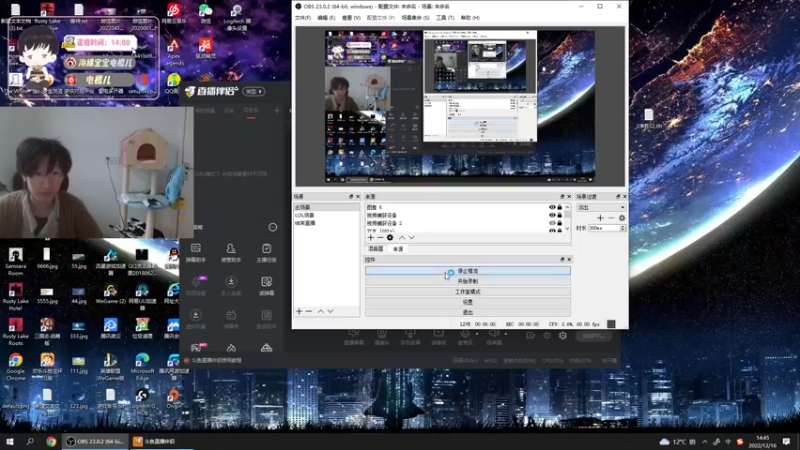
Task: Float the Sources dock panel
Action: (562, 196)
